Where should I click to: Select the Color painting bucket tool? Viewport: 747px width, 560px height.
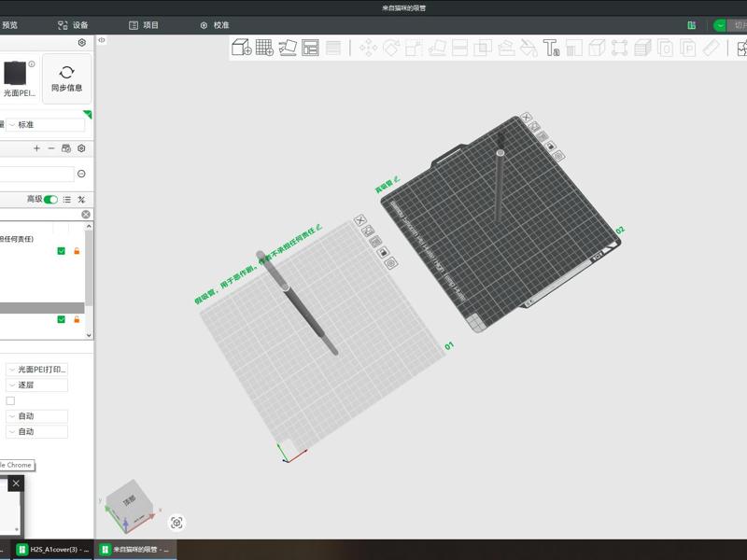529,48
